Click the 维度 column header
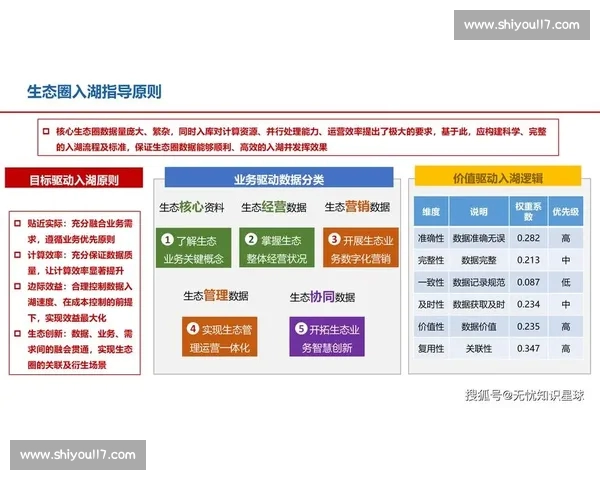 coord(431,211)
